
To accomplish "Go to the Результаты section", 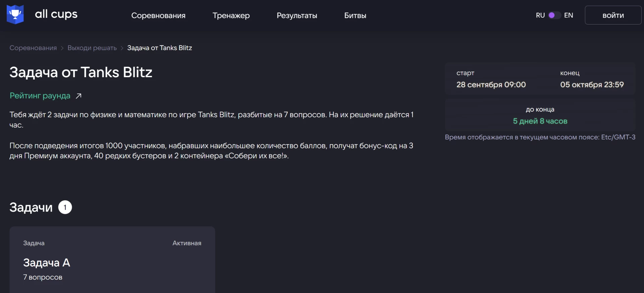I will [x=297, y=15].
